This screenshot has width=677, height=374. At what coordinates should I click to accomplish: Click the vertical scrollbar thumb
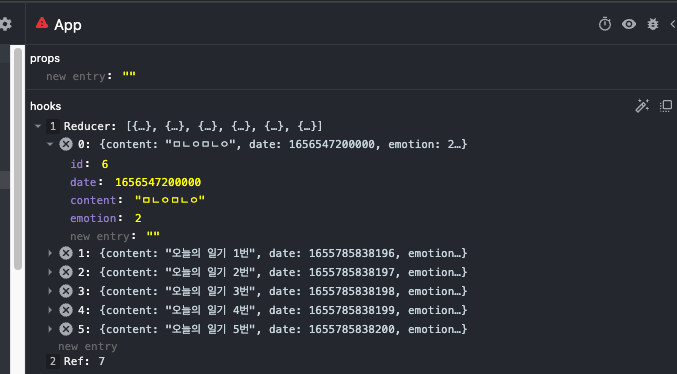point(18,159)
